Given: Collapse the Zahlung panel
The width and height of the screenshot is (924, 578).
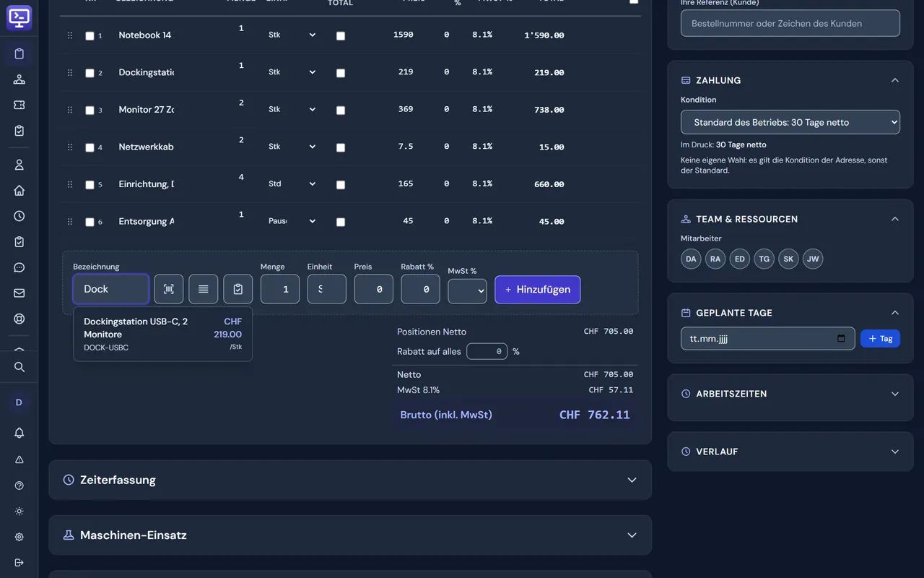Looking at the screenshot, I should click(x=895, y=80).
